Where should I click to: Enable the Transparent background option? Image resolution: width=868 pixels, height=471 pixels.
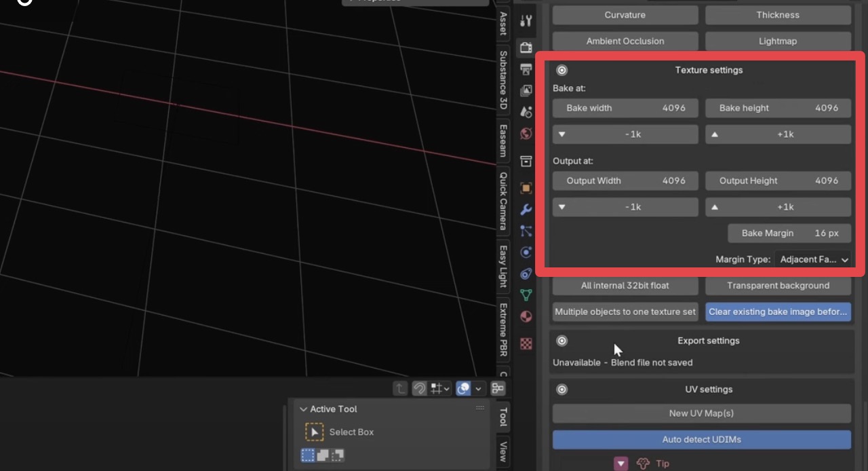(778, 285)
